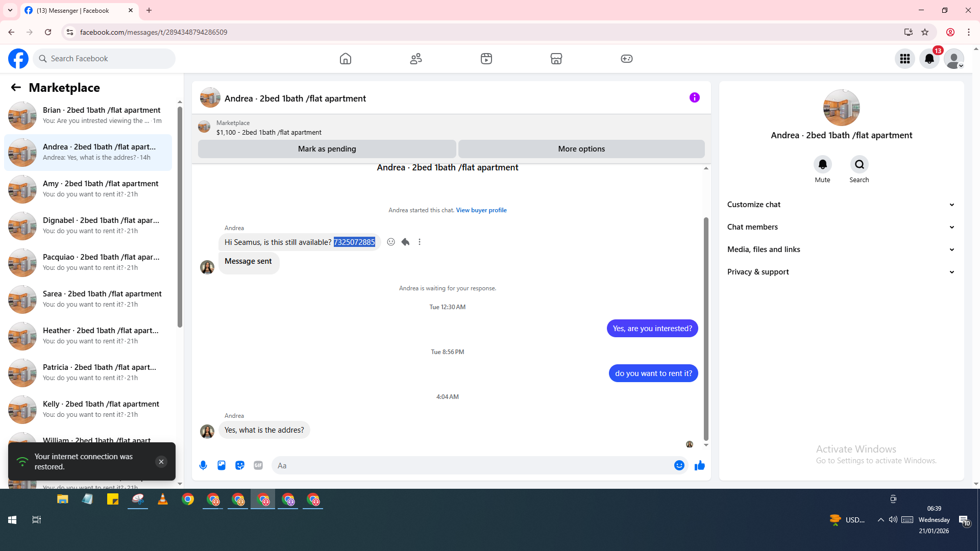Open emoji picker in message box

click(679, 465)
